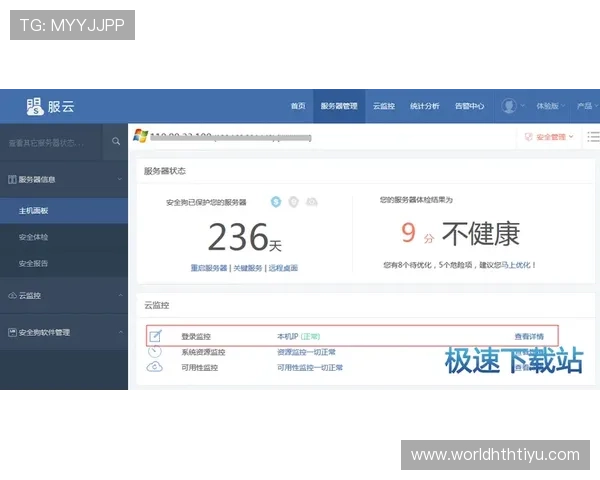This screenshot has height=480, width=600.
Task: Click the 可用性监控 cloud icon
Action: click(x=155, y=367)
